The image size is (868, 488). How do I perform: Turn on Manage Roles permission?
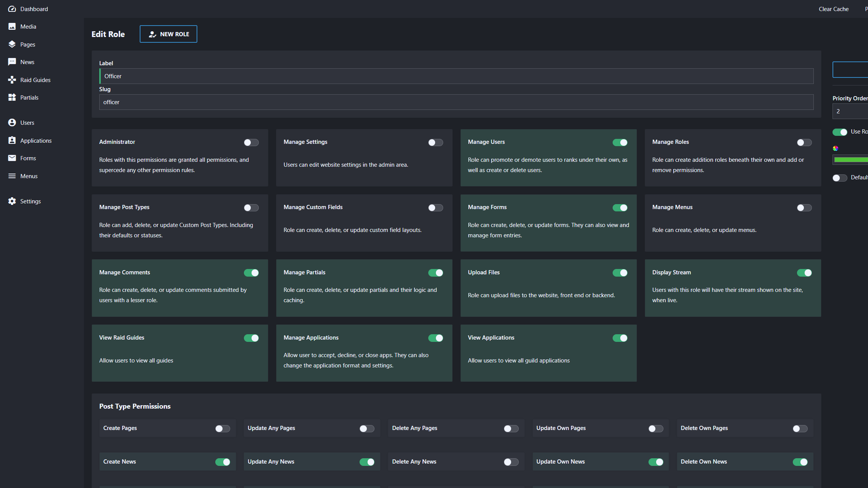(x=804, y=142)
